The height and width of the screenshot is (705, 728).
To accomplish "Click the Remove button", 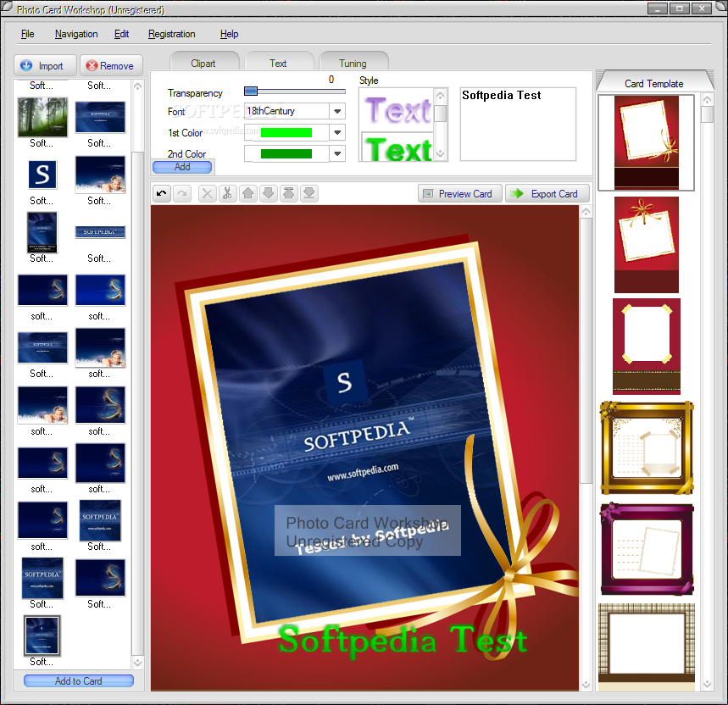I will pos(111,66).
